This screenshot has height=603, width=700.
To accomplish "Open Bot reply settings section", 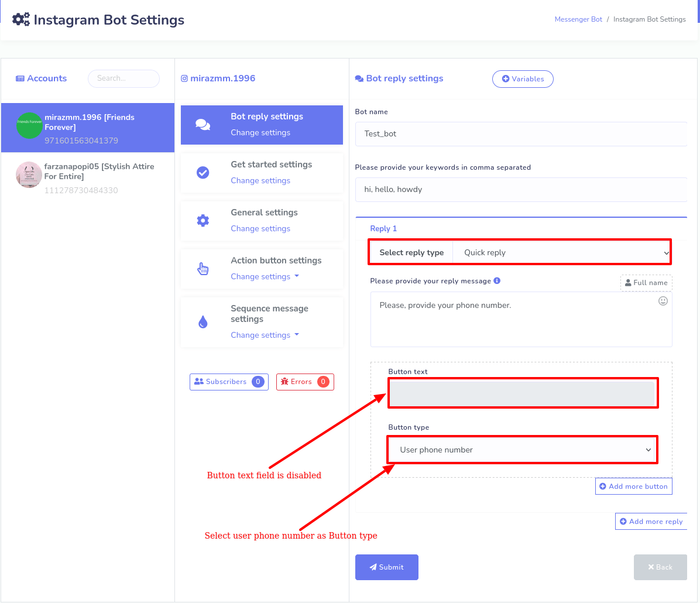I will 262,125.
